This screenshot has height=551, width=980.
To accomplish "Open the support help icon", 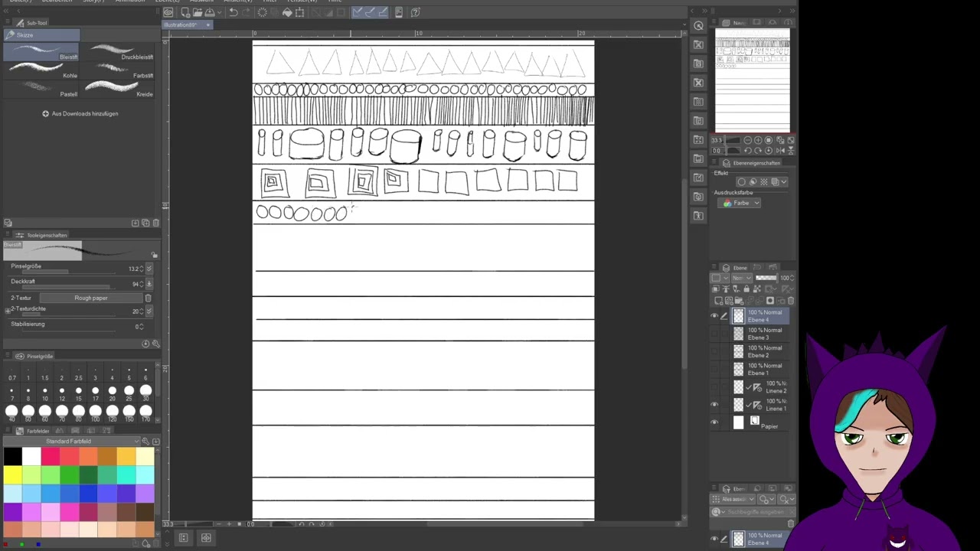I will (416, 12).
